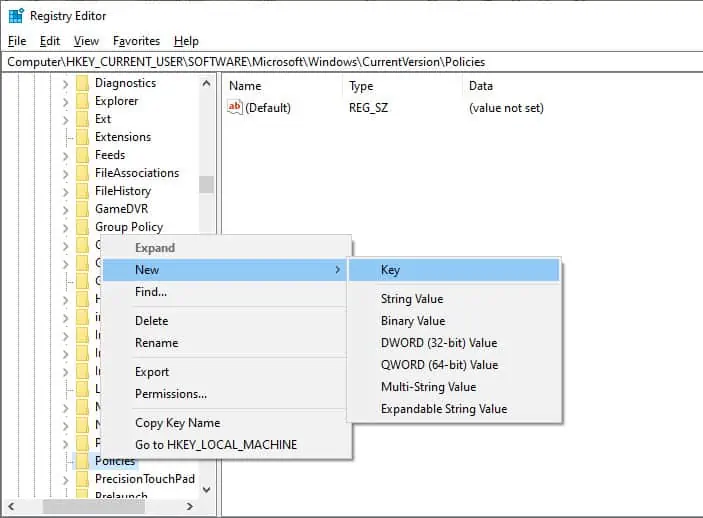Click the (value not set) data cell
Image resolution: width=703 pixels, height=518 pixels.
click(506, 108)
